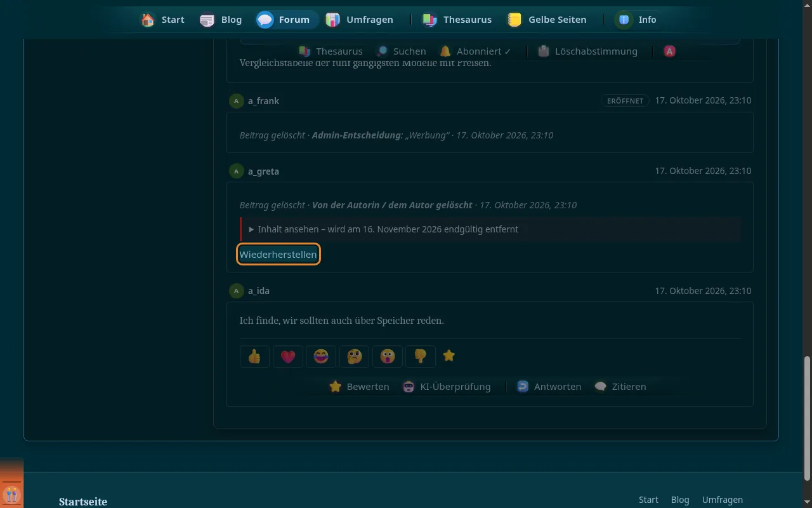
Task: Click the timestamp on a_ida's post
Action: pos(703,291)
